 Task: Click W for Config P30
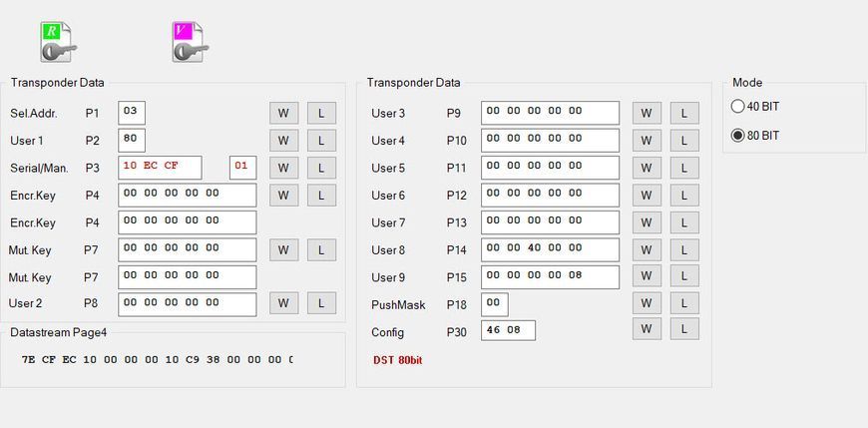coord(648,329)
